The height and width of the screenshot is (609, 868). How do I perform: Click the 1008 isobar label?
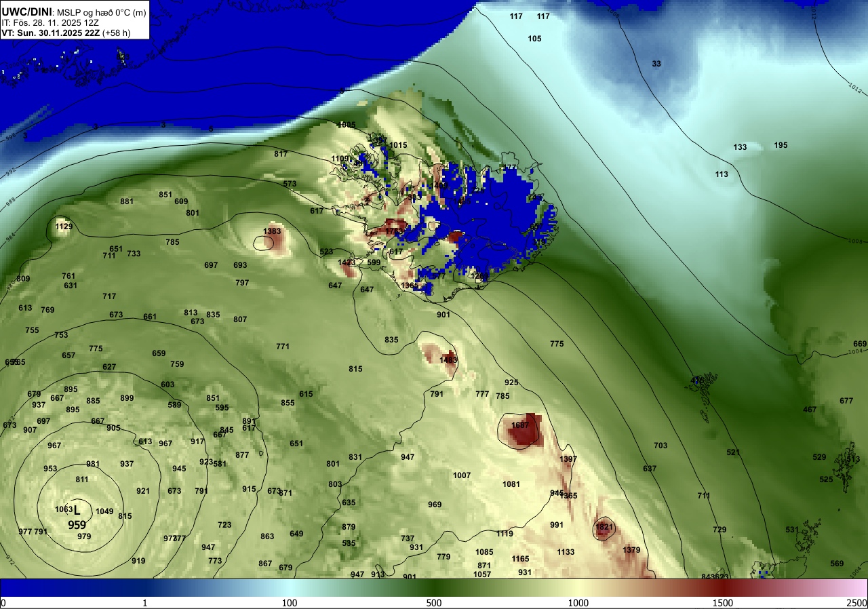coord(856,240)
